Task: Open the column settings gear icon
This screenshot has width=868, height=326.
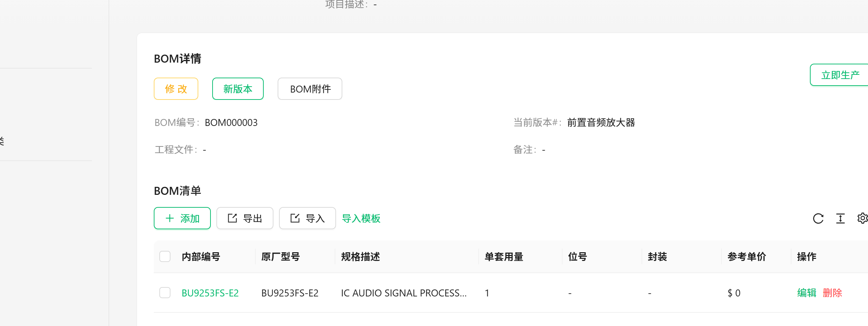Action: click(862, 218)
